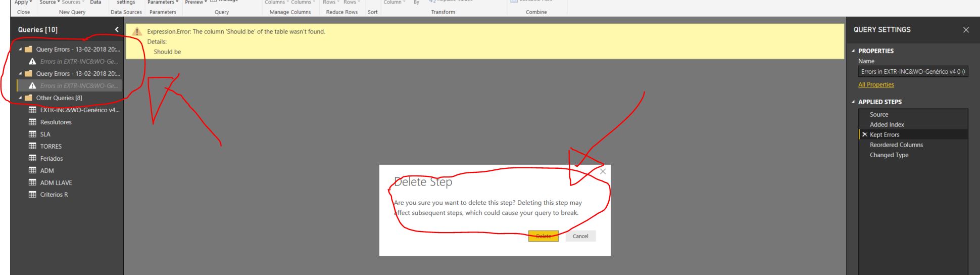Viewport: 980px width, 275px height.
Task: Open the Preview dropdown in Query group
Action: tap(196, 2)
